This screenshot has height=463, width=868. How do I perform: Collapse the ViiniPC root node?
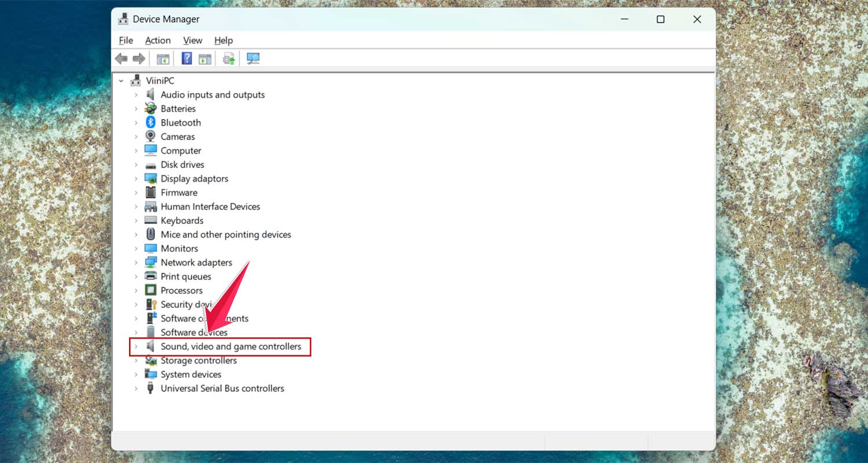point(121,80)
